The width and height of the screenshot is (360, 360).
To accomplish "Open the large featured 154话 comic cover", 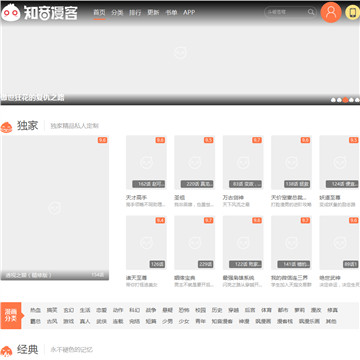I will point(55,208).
